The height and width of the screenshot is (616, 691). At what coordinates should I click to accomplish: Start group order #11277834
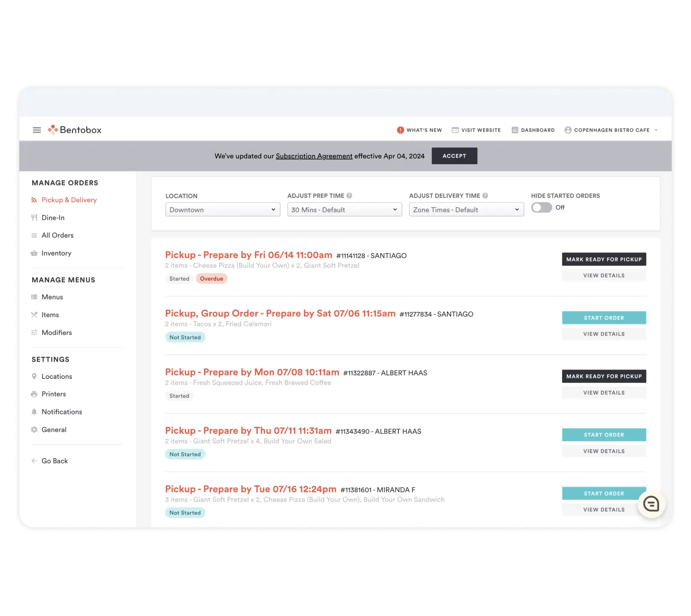[x=604, y=318]
